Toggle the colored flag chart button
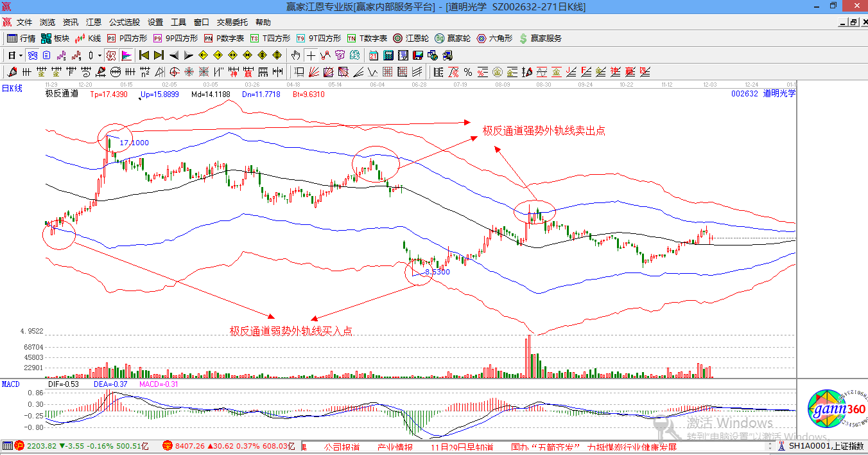Image resolution: width=868 pixels, height=455 pixels. (126, 55)
